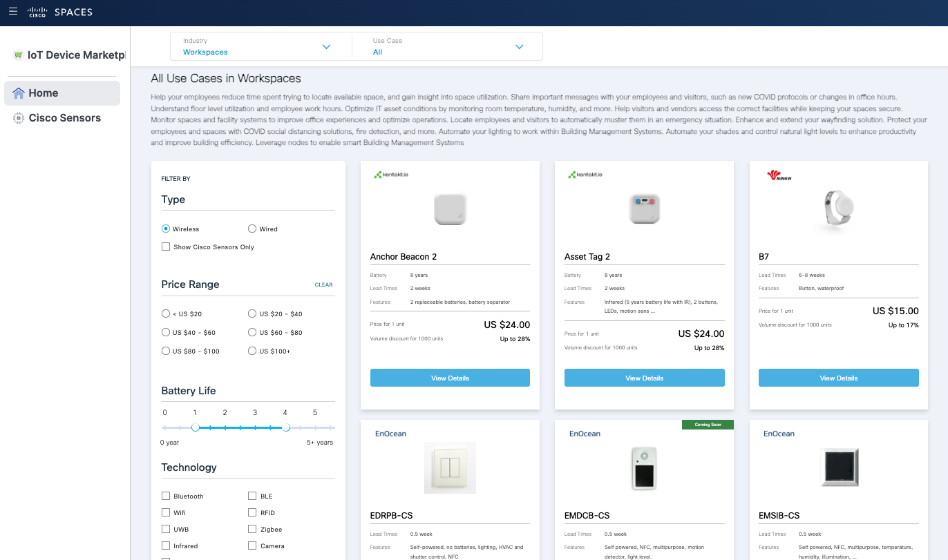Enable Show Cisco Sensors Only checkbox

point(166,247)
